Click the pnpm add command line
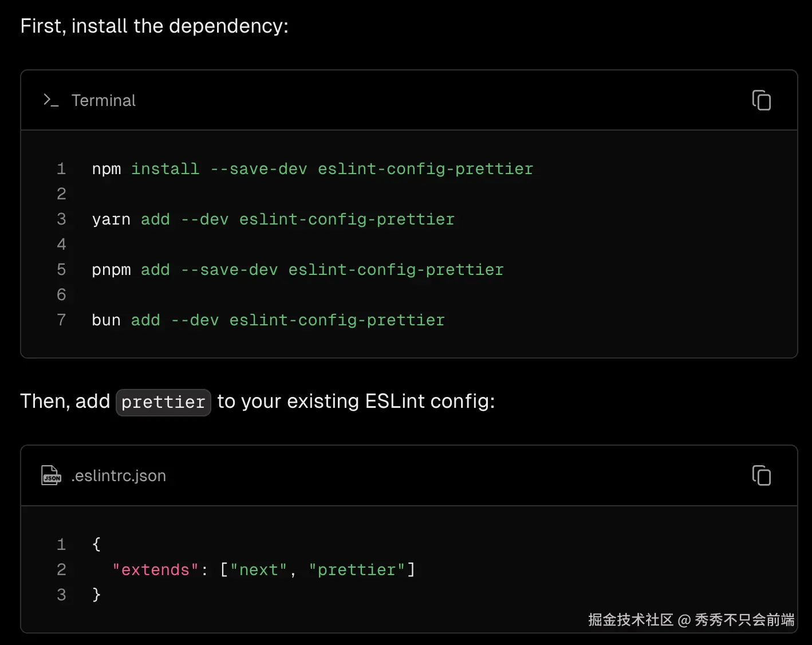 298,270
